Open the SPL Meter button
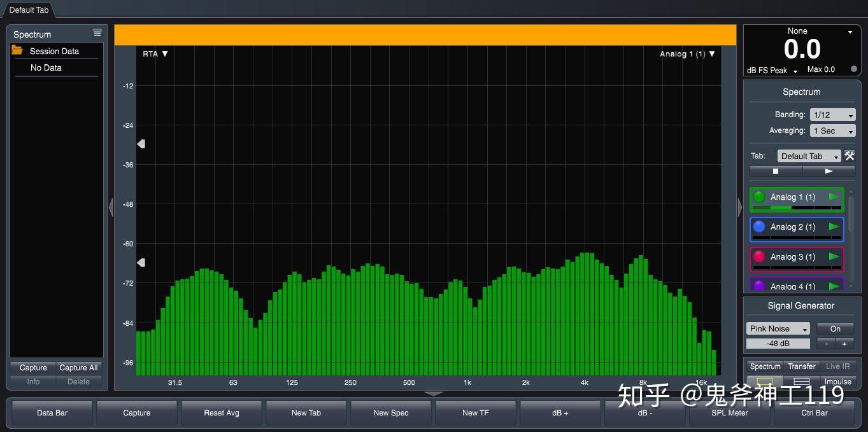 [730, 413]
